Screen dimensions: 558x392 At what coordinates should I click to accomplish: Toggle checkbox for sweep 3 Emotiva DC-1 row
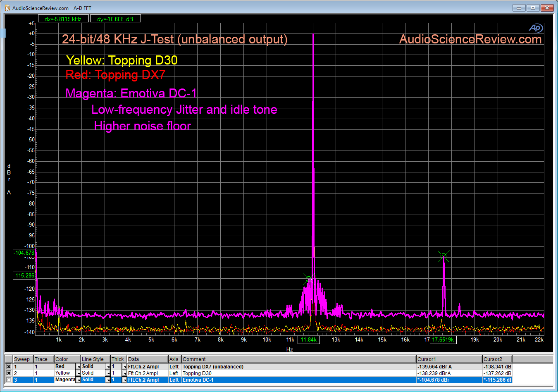tap(9, 380)
